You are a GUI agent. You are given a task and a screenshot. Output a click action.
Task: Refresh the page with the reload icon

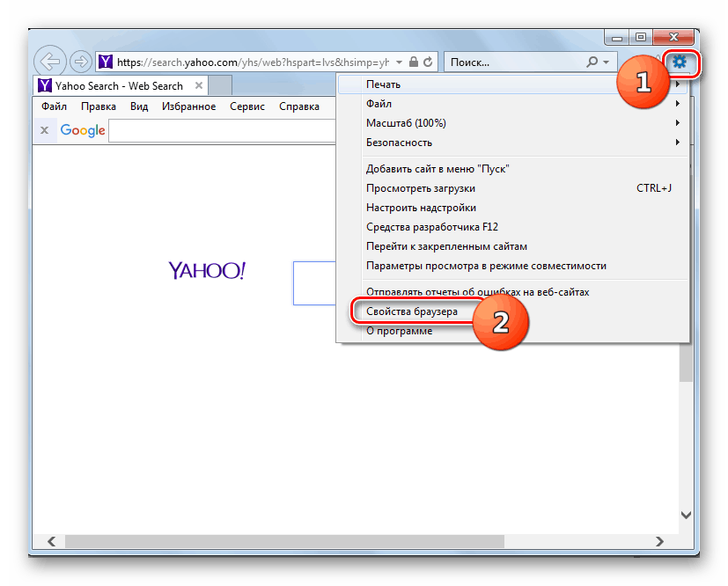tap(429, 62)
